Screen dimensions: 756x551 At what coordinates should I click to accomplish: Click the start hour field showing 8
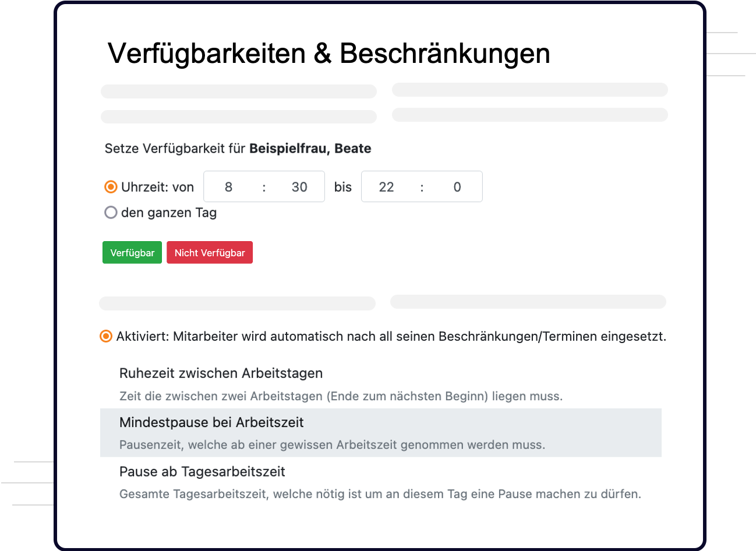pyautogui.click(x=228, y=187)
